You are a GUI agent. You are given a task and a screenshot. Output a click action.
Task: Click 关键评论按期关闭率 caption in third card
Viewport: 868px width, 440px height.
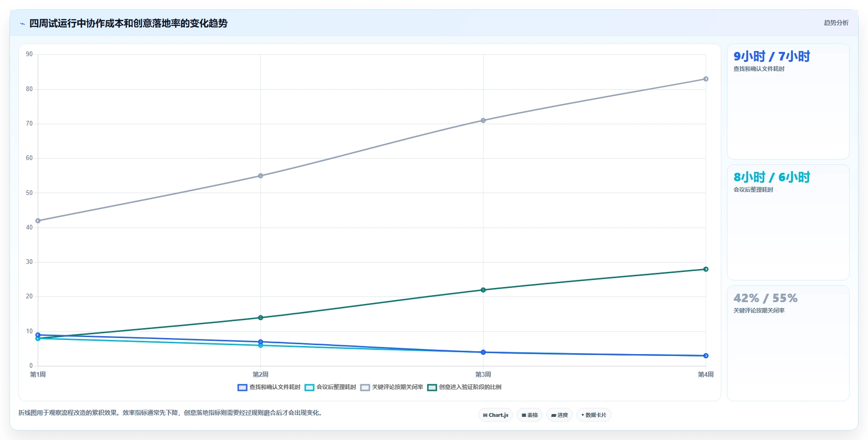pos(759,311)
